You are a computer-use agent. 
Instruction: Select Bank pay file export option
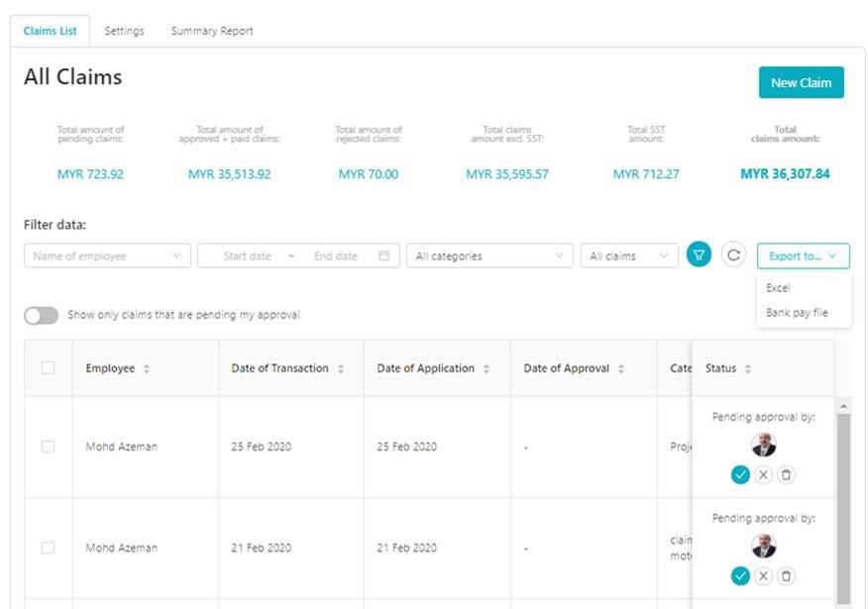coord(797,313)
